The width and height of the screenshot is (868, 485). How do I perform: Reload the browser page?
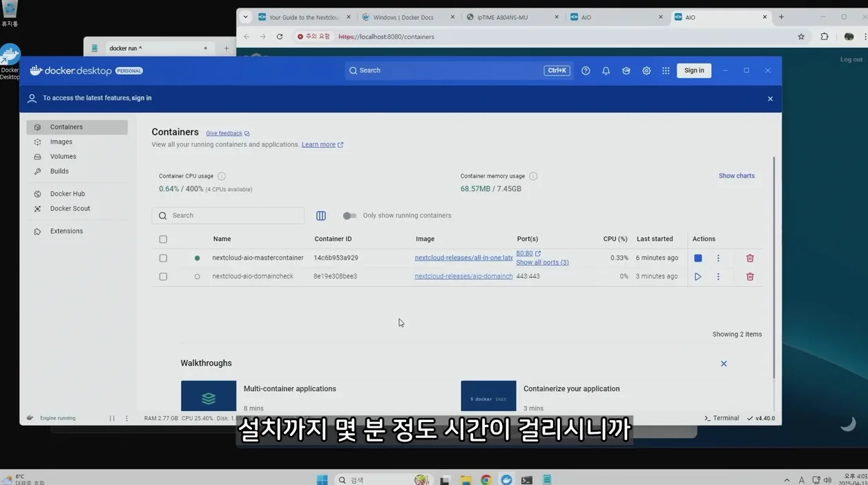(280, 37)
